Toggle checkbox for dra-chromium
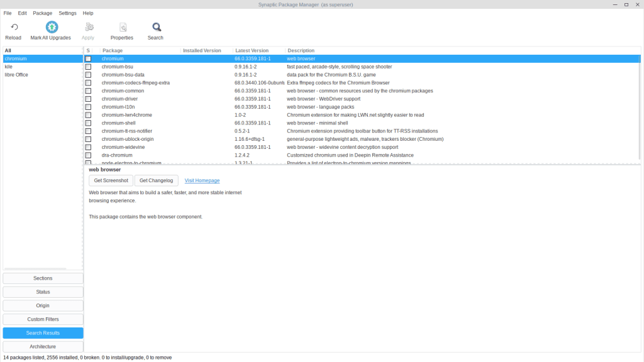The height and width of the screenshot is (362, 644). [88, 155]
